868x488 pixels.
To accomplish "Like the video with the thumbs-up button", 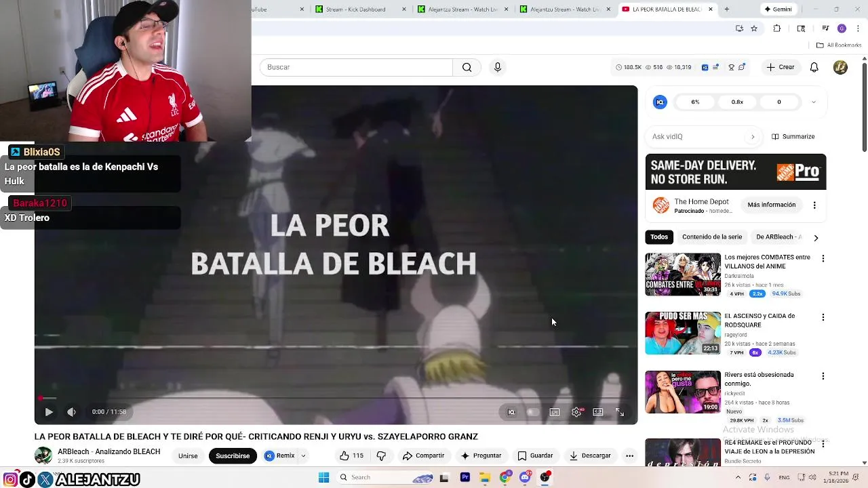I will point(352,456).
